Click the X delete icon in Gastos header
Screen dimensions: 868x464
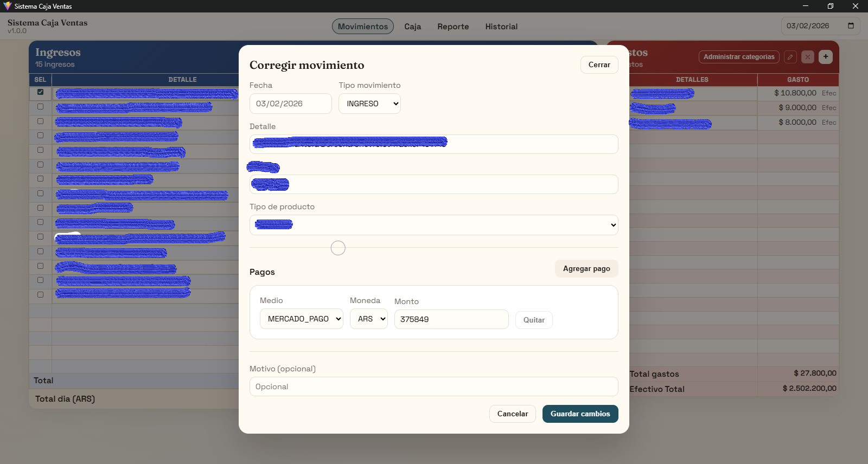click(808, 57)
